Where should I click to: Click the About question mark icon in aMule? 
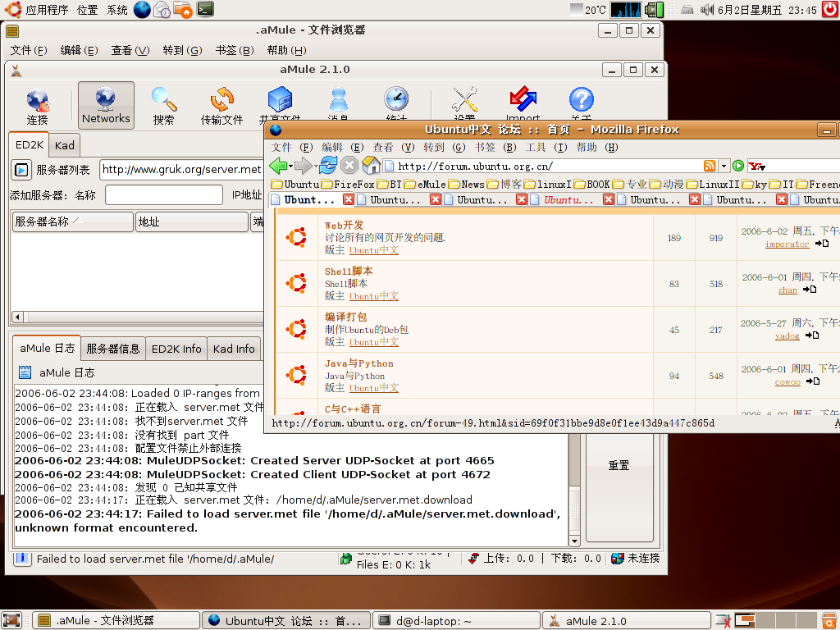click(582, 99)
